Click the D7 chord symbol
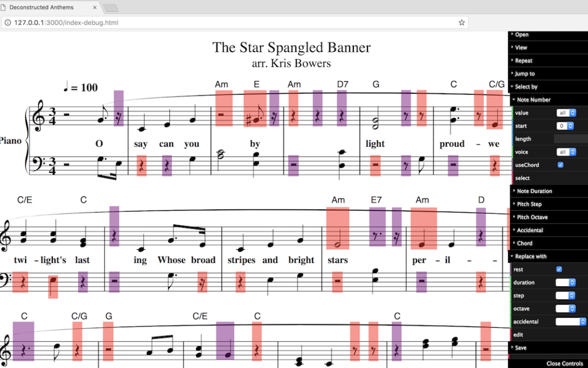Image resolution: width=588 pixels, height=368 pixels. click(343, 84)
